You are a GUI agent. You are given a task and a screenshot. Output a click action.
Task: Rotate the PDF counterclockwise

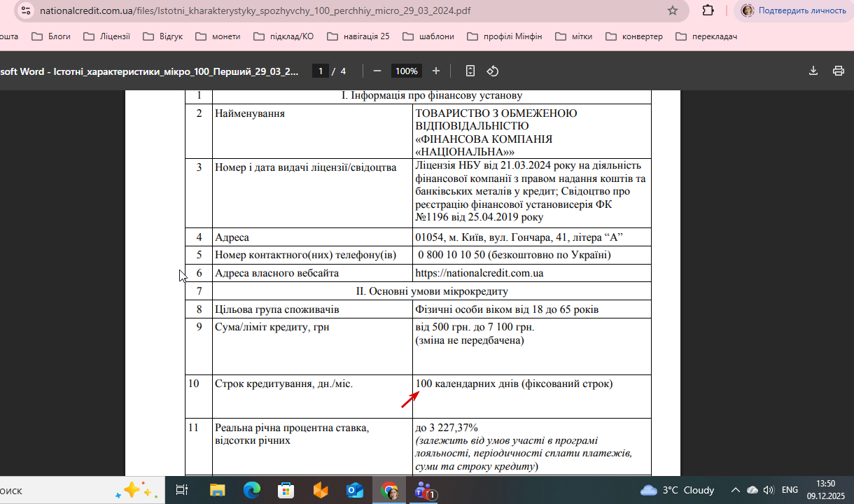coord(493,71)
